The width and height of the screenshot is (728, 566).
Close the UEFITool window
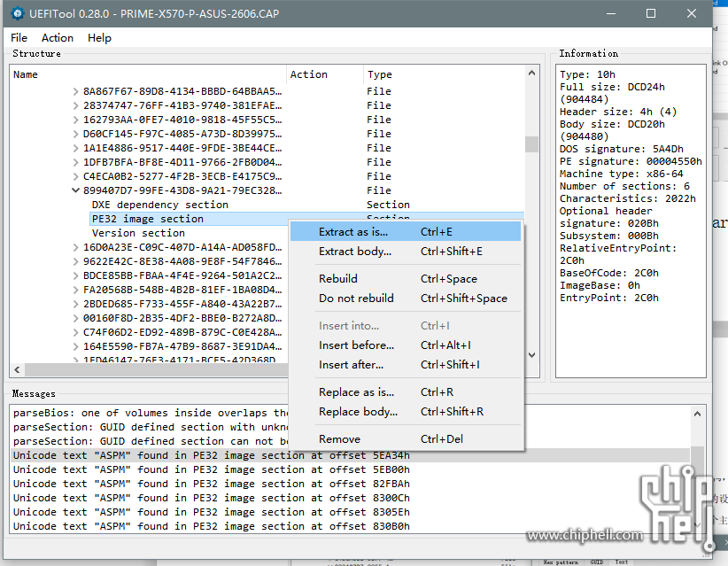coord(692,13)
